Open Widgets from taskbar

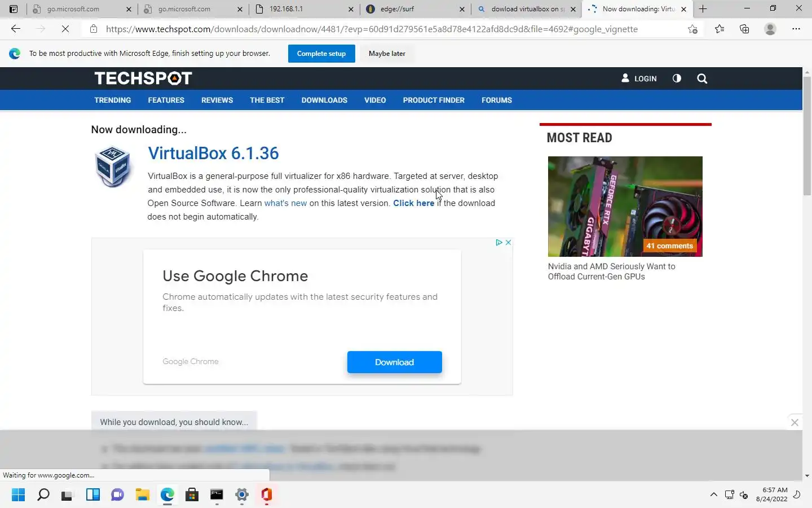tap(92, 495)
